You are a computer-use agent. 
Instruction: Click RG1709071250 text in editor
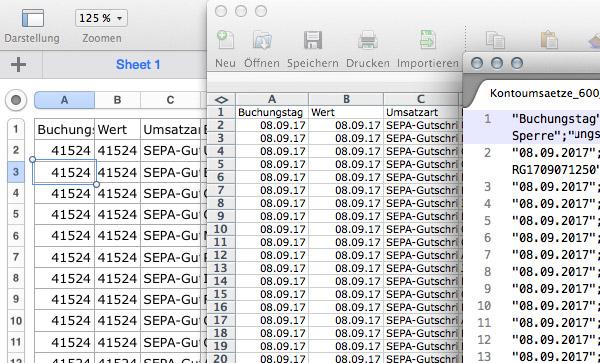point(555,169)
